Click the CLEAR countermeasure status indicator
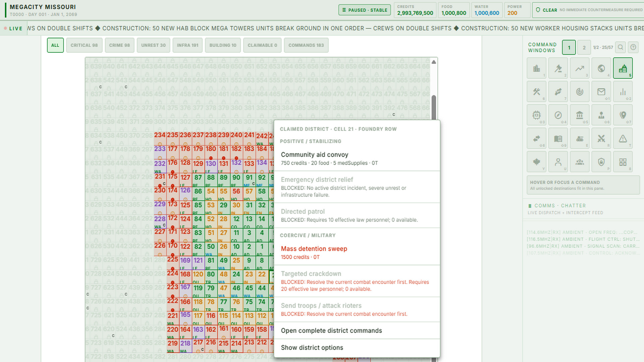This screenshot has width=644, height=362. (588, 10)
